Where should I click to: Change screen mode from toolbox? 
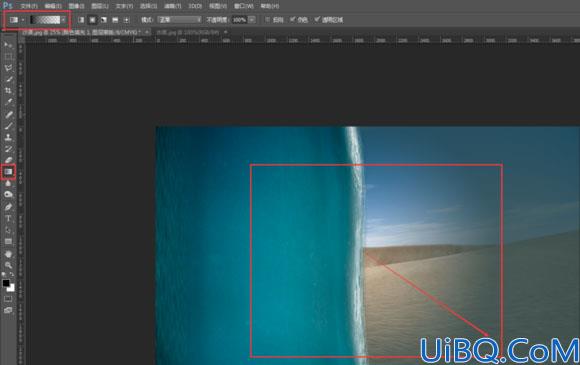[x=8, y=310]
